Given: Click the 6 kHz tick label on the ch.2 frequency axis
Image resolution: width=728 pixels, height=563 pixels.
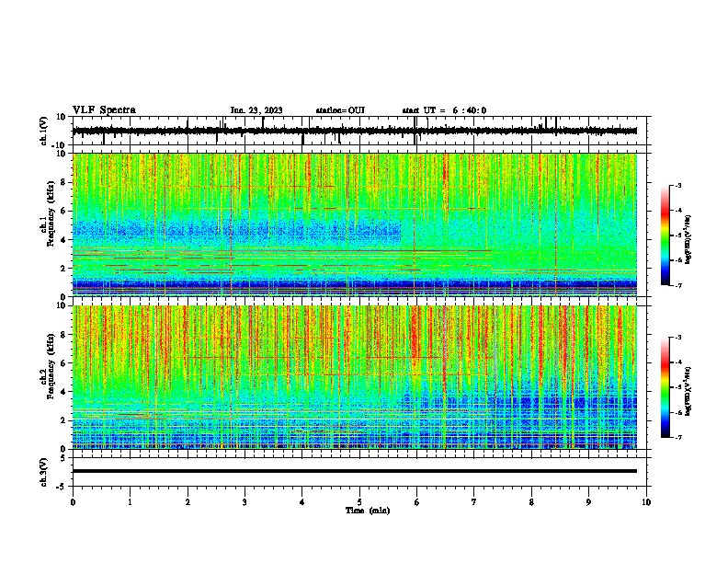Looking at the screenshot, I should (x=63, y=363).
